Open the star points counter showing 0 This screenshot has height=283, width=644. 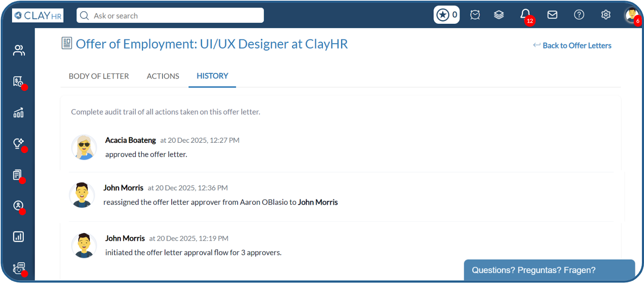point(446,15)
